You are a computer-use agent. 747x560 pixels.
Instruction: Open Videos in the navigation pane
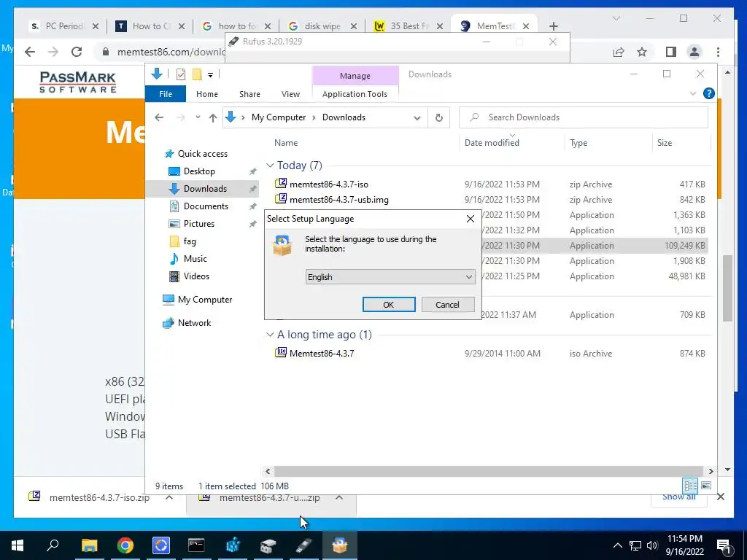pos(196,276)
